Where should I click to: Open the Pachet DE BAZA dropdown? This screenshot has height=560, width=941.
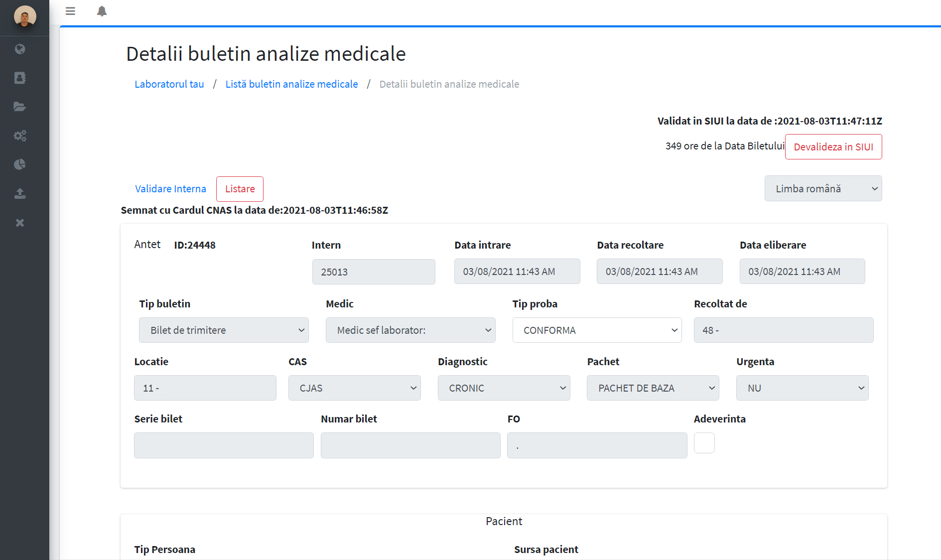pyautogui.click(x=653, y=388)
